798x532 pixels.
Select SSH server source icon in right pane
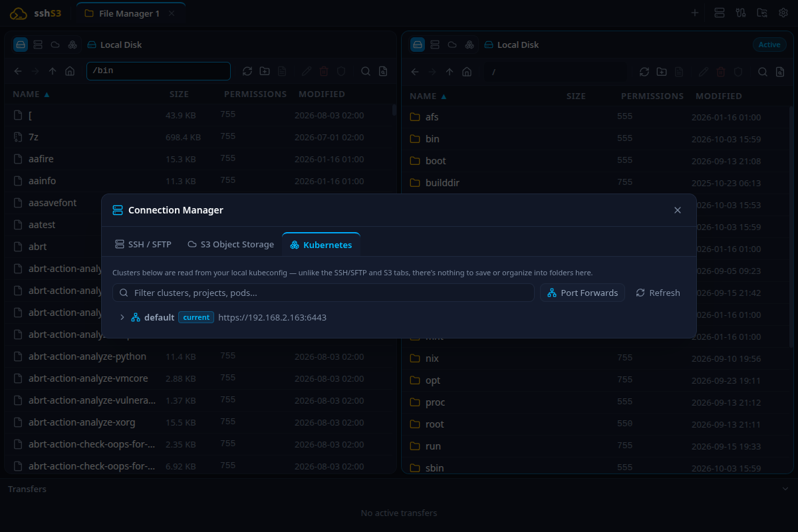435,45
